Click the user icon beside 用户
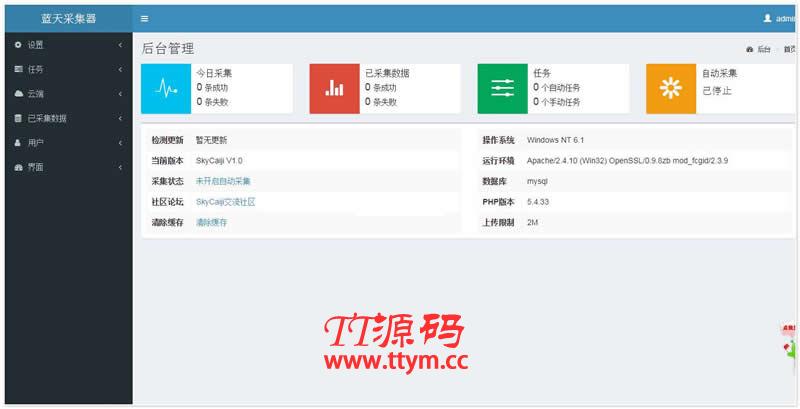800x409 pixels. (x=18, y=143)
